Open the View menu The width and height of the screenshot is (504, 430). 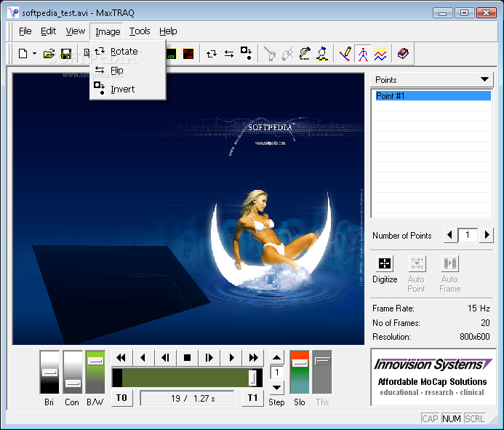75,31
